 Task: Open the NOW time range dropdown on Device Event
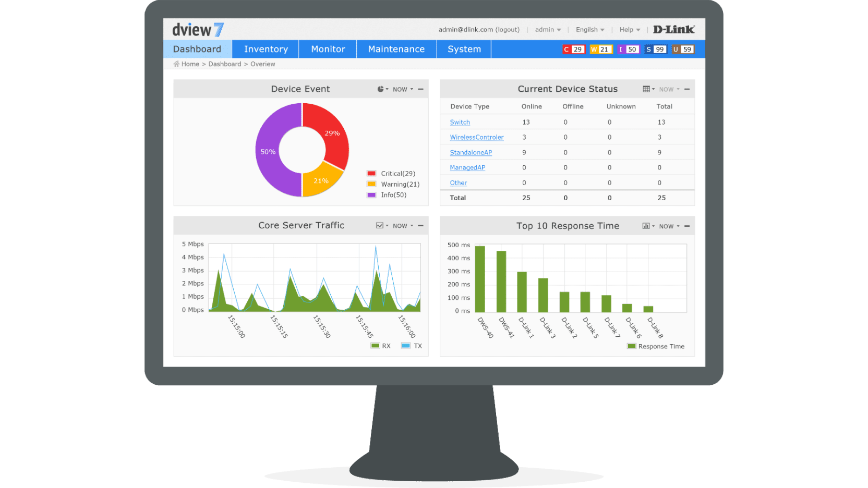(x=402, y=89)
